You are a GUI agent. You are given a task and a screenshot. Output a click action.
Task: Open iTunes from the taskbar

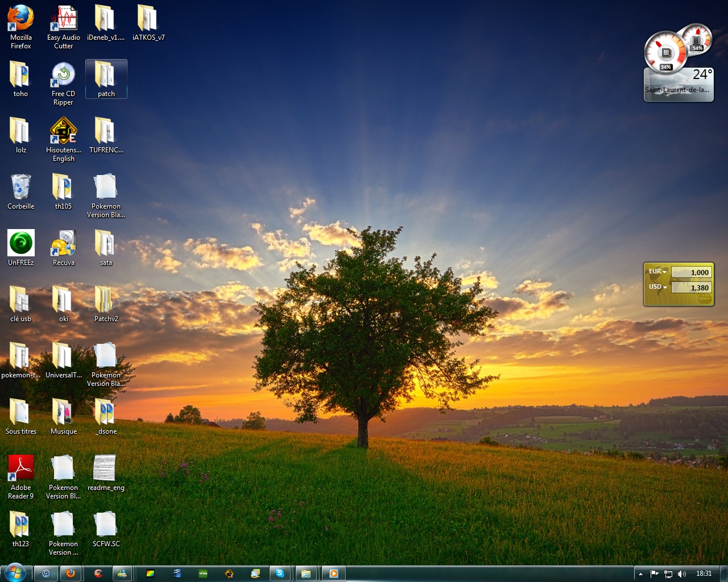click(x=46, y=573)
